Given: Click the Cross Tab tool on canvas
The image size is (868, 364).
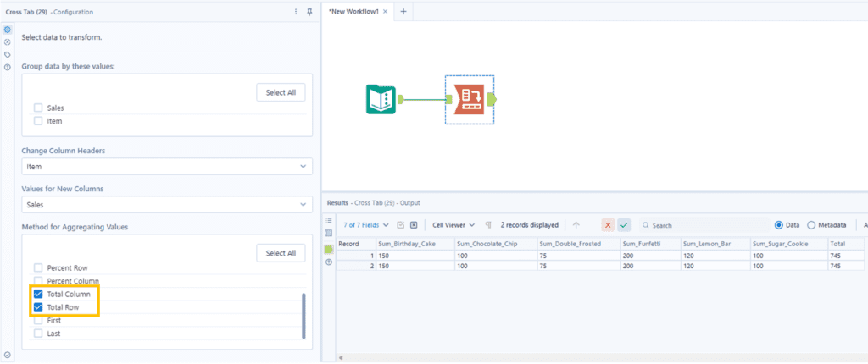Looking at the screenshot, I should (x=469, y=100).
